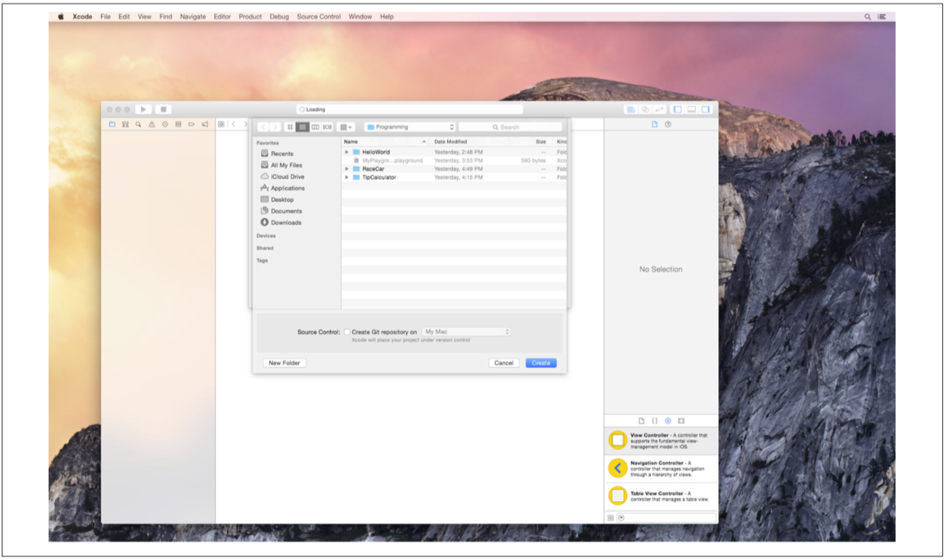Viewport: 946px width, 560px height.
Task: Select the Object library icon
Action: point(668,421)
